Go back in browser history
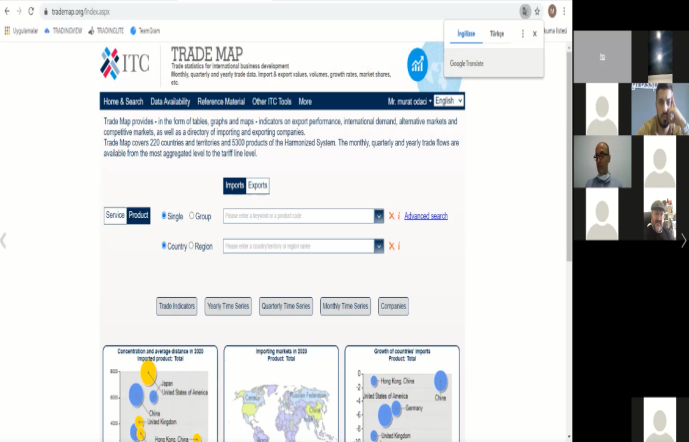This screenshot has width=689, height=442. coord(7,11)
